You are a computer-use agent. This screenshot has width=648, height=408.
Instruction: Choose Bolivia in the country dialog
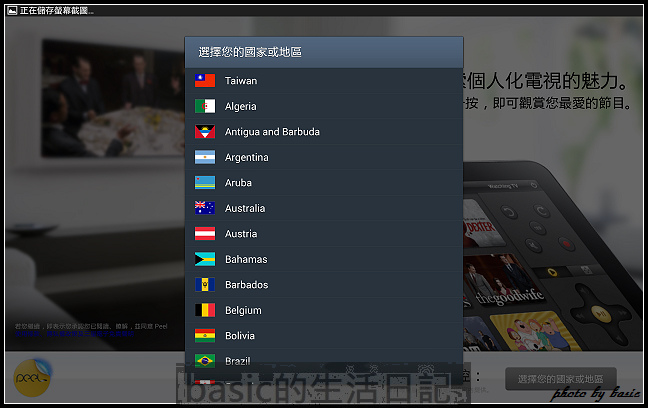coord(324,336)
